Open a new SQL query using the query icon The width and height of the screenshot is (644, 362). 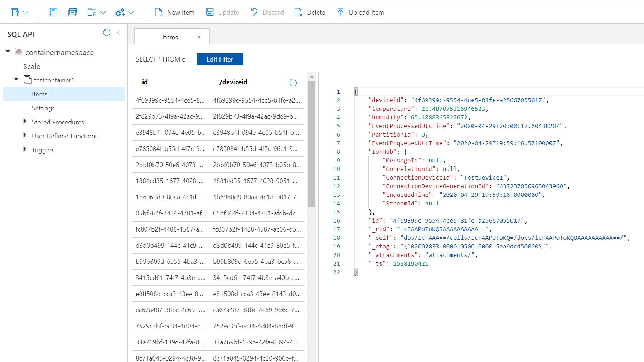[73, 12]
